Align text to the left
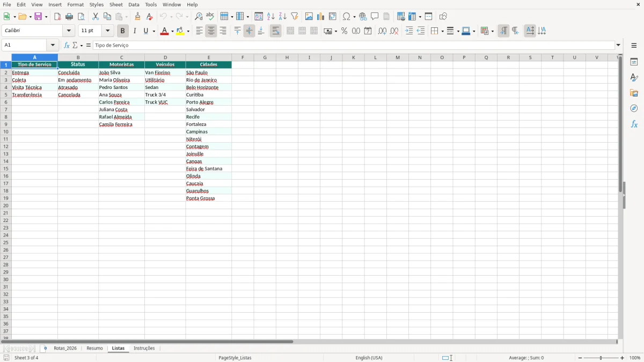Viewport: 644px width, 362px height. tap(199, 31)
